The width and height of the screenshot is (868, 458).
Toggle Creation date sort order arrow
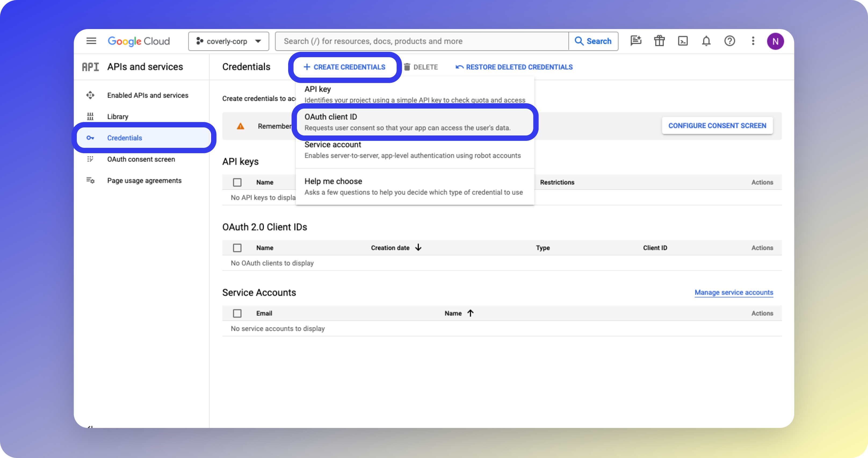pyautogui.click(x=418, y=247)
